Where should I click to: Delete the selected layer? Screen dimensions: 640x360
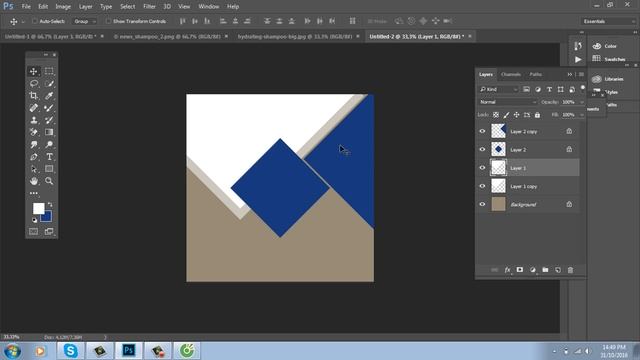[x=571, y=270]
